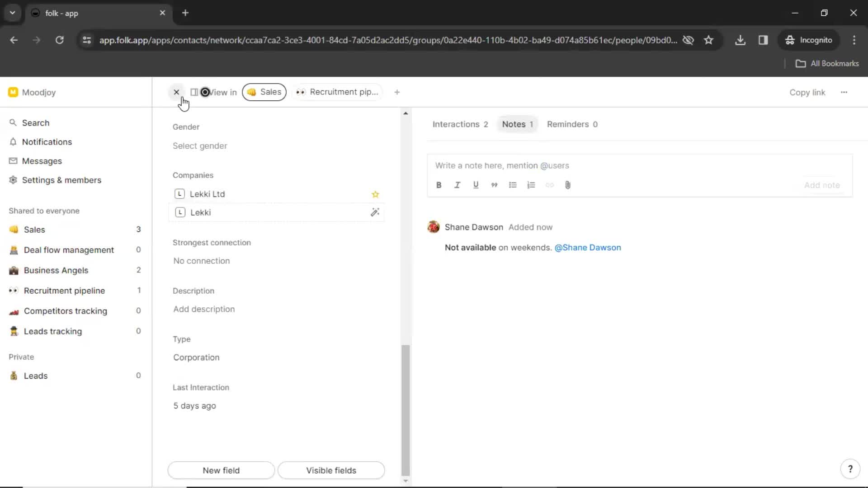This screenshot has height=488, width=868.
Task: Click the bold formatting icon
Action: (x=438, y=185)
